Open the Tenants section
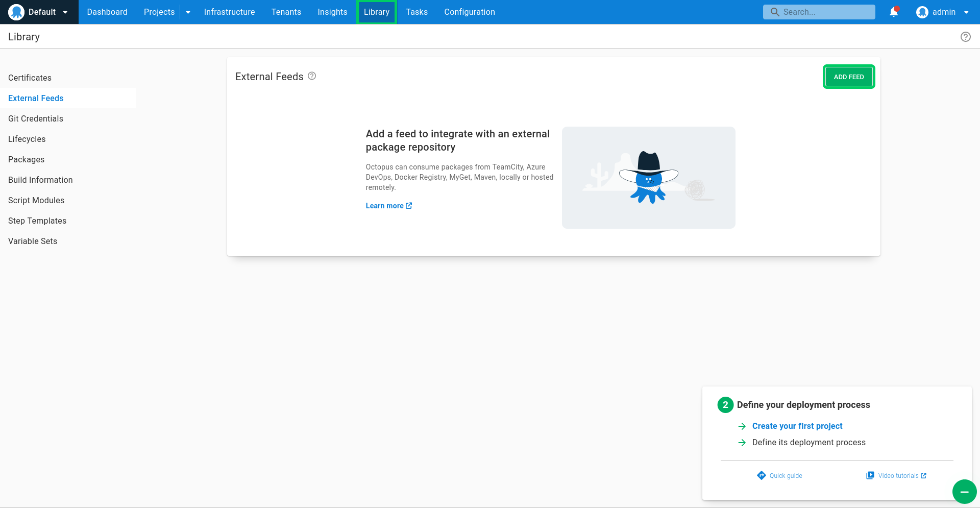980x508 pixels. click(286, 12)
